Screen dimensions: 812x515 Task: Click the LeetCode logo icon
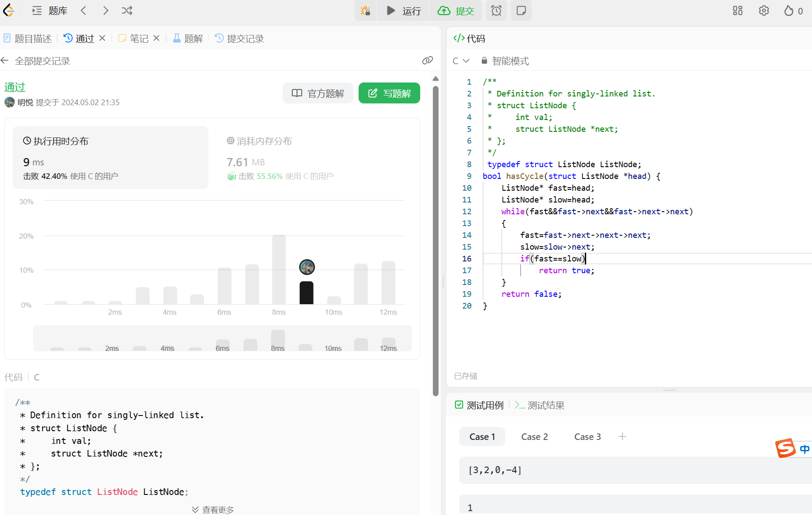(9, 10)
